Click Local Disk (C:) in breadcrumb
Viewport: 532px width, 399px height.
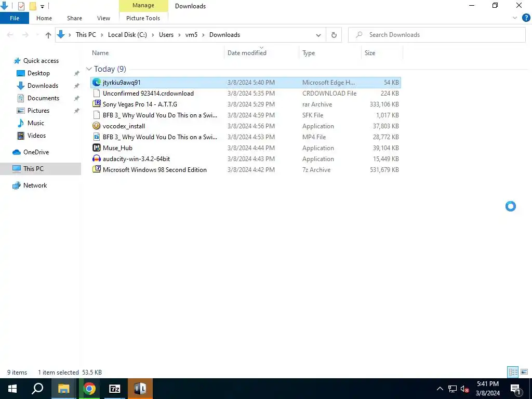point(128,35)
